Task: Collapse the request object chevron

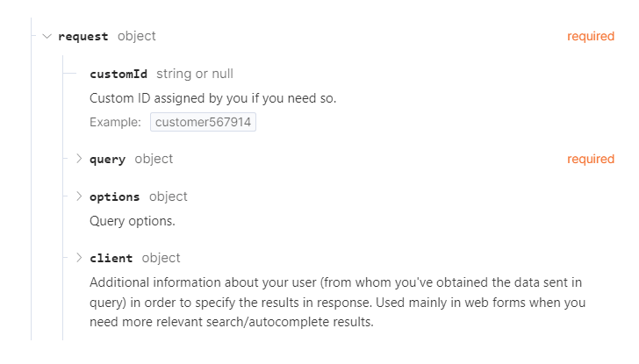Action: tap(47, 37)
